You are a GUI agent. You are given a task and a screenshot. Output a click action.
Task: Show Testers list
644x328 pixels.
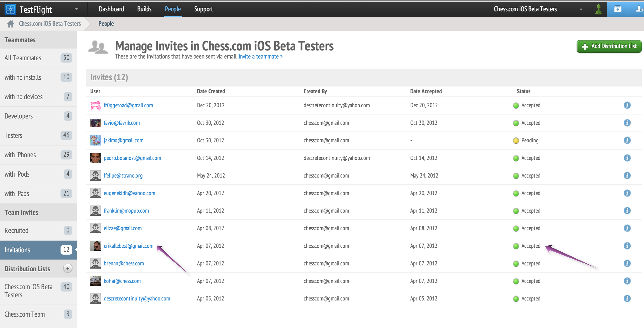tap(38, 135)
